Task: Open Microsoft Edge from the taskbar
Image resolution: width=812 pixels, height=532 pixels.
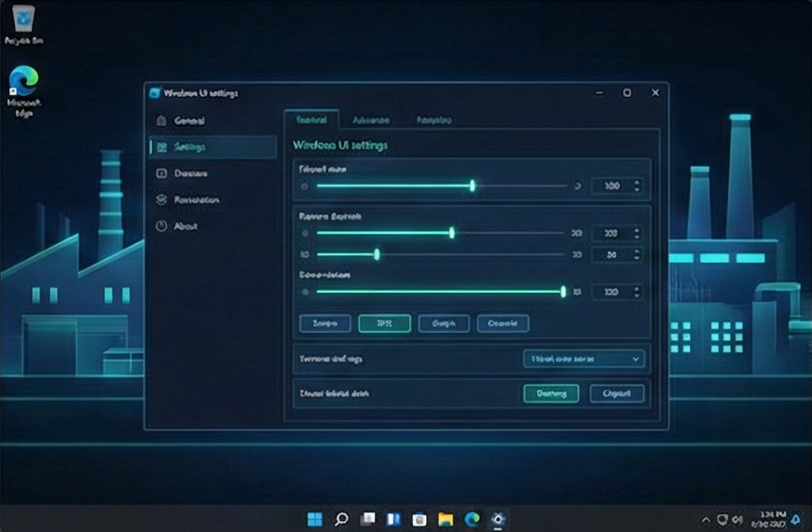Action: (x=472, y=519)
